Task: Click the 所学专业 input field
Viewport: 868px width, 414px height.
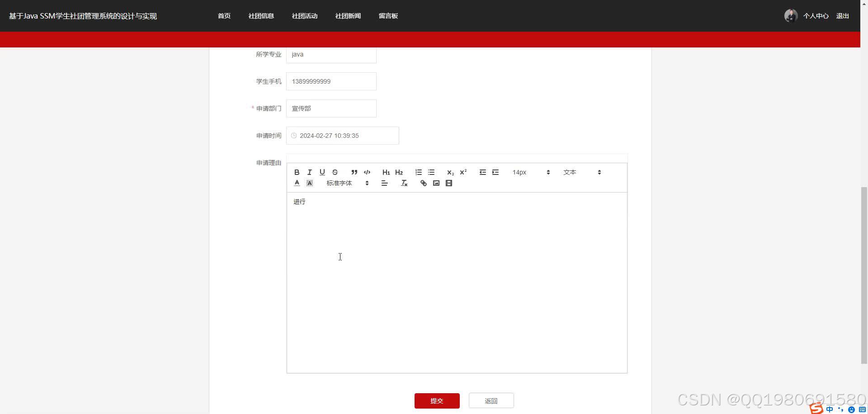Action: click(x=331, y=55)
